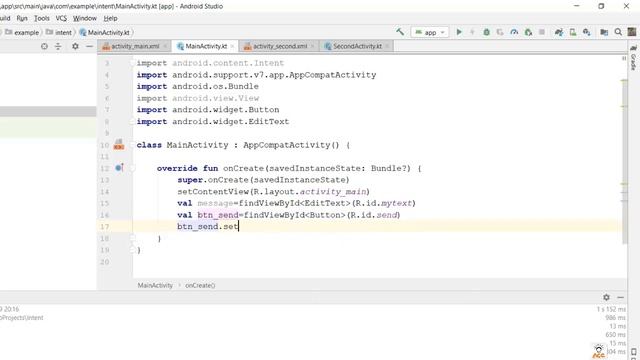Open Project Structure folder icon

[604, 32]
